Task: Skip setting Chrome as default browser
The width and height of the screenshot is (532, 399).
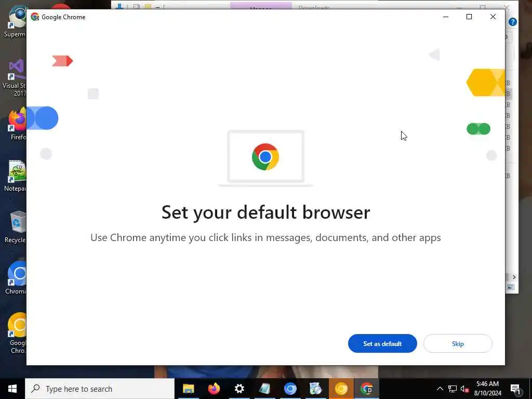Action: 458,343
